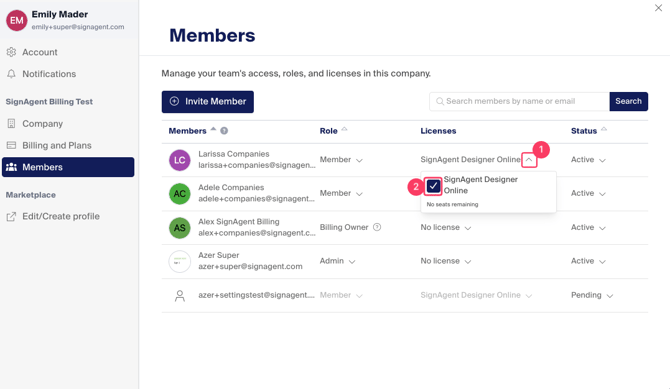The width and height of the screenshot is (670, 389).
Task: Click the LC avatar for Larissa Companies
Action: (179, 160)
